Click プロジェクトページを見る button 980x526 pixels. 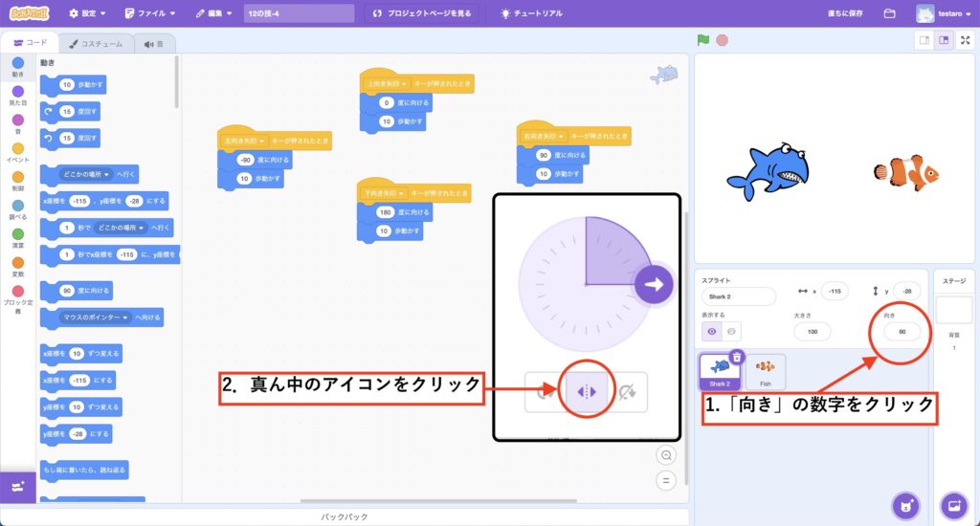[x=422, y=13]
